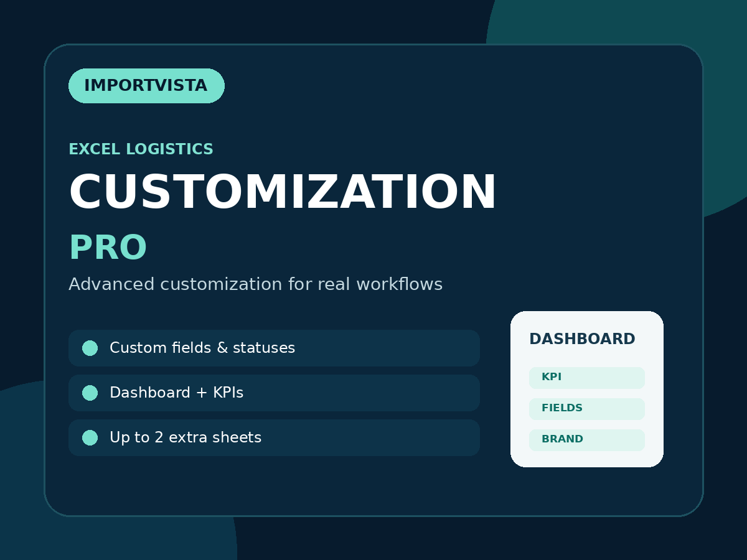Click the 'Advanced customization for real workflows' tagline
This screenshot has height=560, width=747.
(255, 284)
